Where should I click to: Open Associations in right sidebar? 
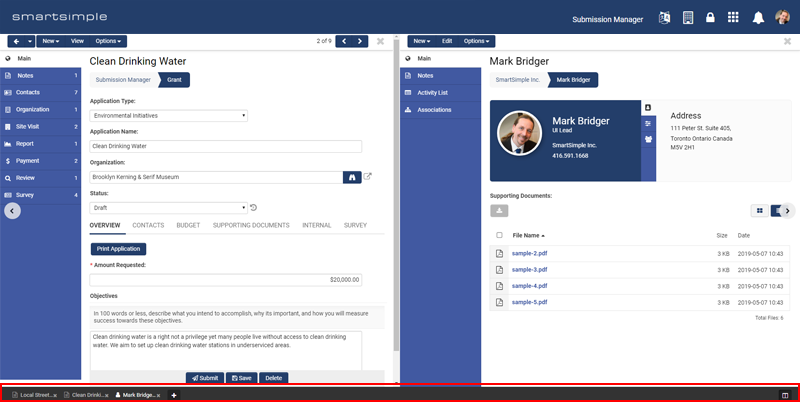pyautogui.click(x=440, y=110)
